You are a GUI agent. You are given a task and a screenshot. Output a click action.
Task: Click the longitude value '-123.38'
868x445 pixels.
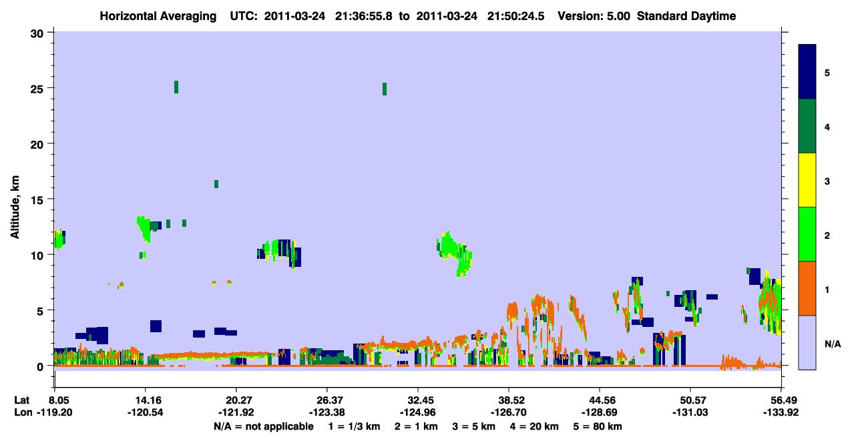(327, 413)
